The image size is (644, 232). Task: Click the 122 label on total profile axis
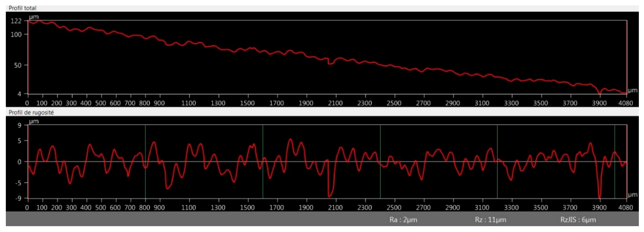coord(16,21)
